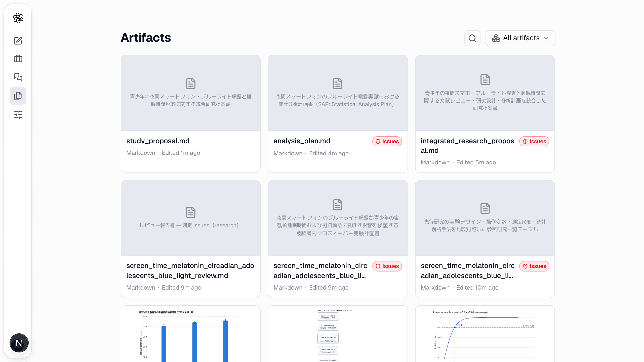Click 'Edited 5m ago' text
The width and height of the screenshot is (644, 362).
pyautogui.click(x=476, y=162)
